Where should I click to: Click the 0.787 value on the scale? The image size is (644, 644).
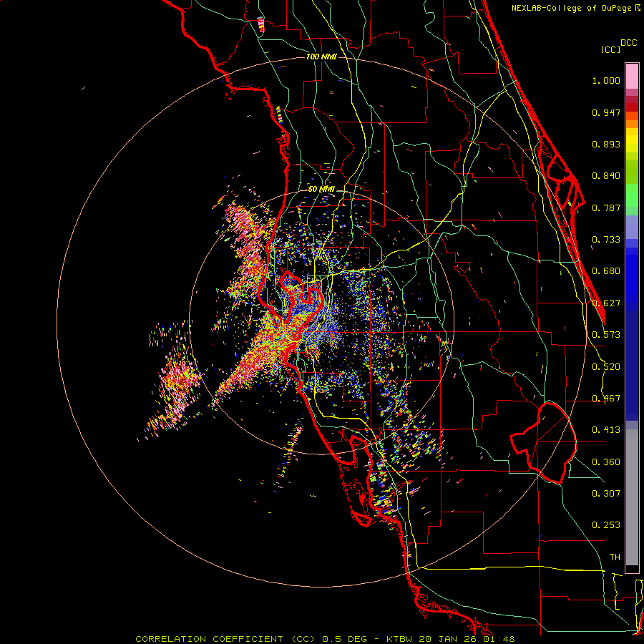pyautogui.click(x=606, y=208)
